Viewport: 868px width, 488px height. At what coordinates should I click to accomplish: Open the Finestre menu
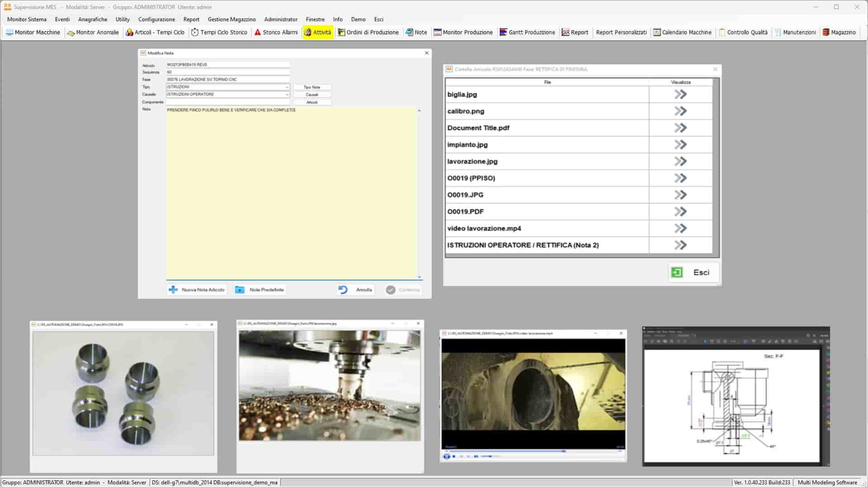point(315,19)
